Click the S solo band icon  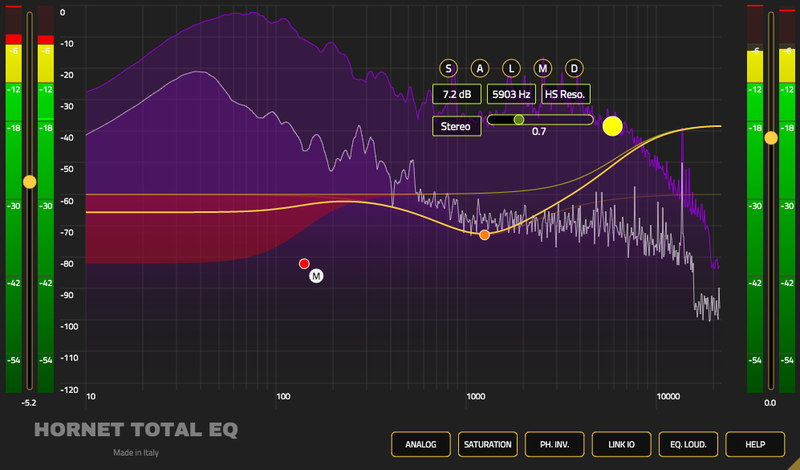[x=448, y=68]
